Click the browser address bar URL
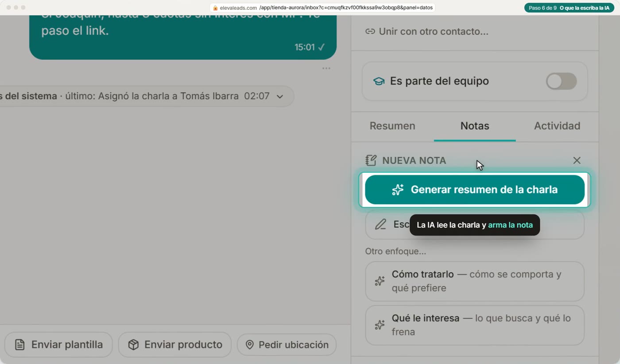Screen dimensions: 620x364 pyautogui.click(x=322, y=8)
